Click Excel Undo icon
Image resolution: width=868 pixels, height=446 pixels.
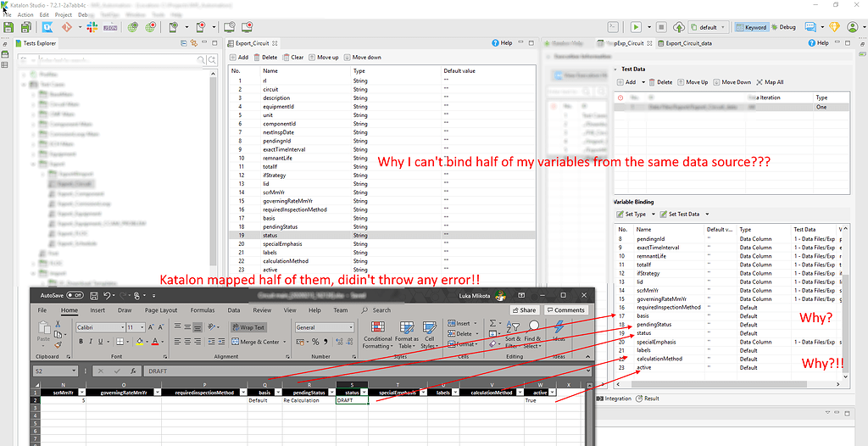coord(108,295)
